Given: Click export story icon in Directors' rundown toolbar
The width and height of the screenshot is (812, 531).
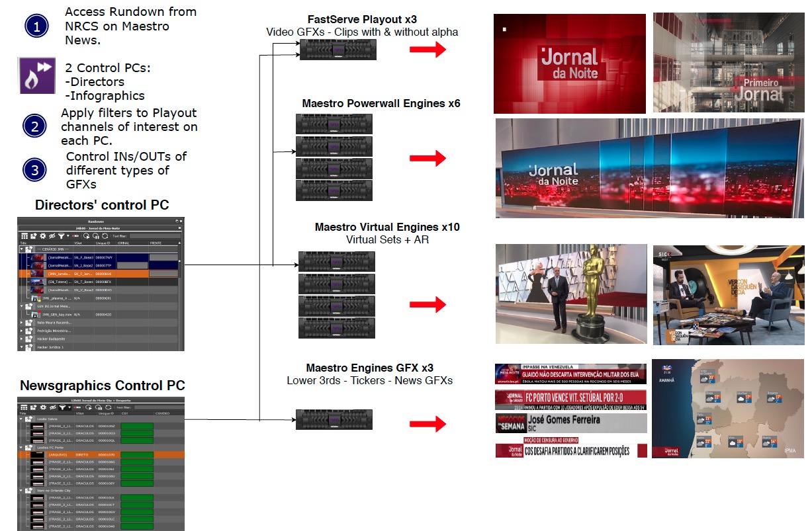Looking at the screenshot, I should (34, 236).
